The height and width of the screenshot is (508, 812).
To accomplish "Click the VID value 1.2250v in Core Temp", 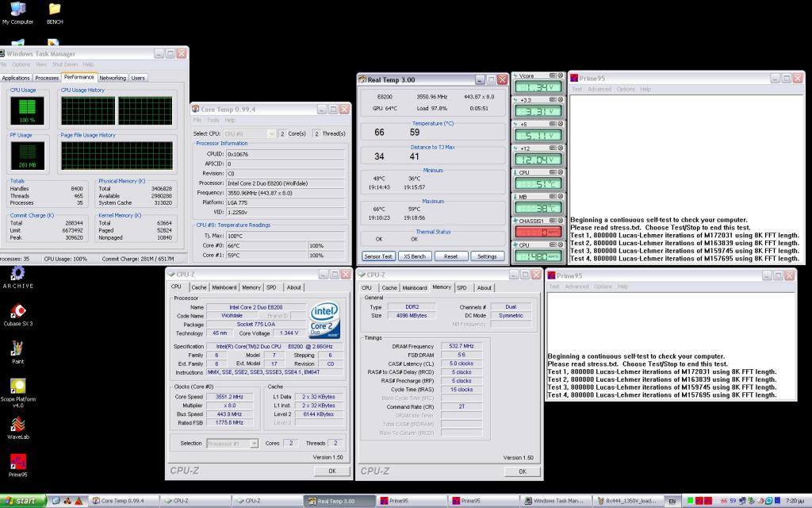I will pos(285,212).
